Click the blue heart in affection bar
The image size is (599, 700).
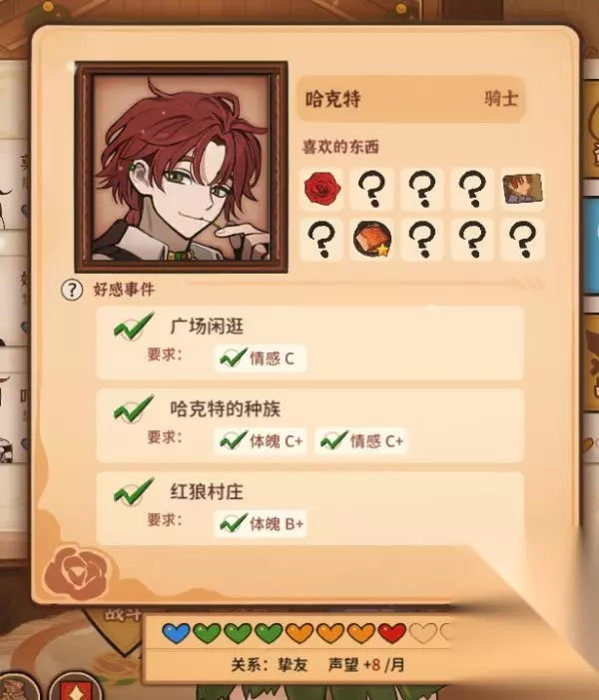coord(177,633)
